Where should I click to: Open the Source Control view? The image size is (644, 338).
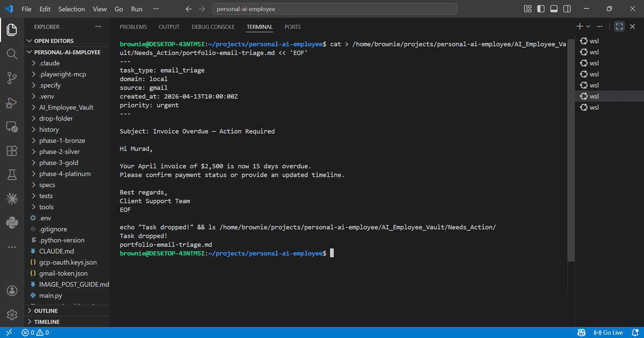pyautogui.click(x=12, y=78)
